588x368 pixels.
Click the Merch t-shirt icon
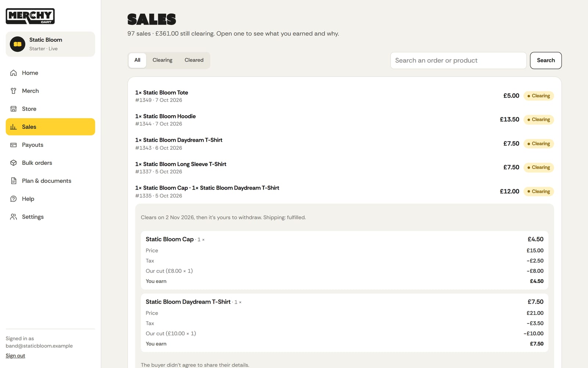click(14, 91)
